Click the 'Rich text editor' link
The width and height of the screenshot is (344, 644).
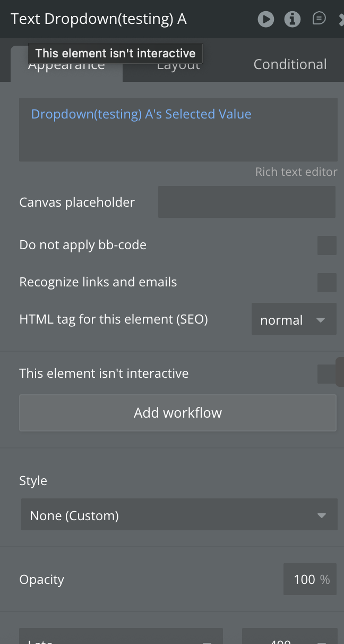(x=296, y=172)
